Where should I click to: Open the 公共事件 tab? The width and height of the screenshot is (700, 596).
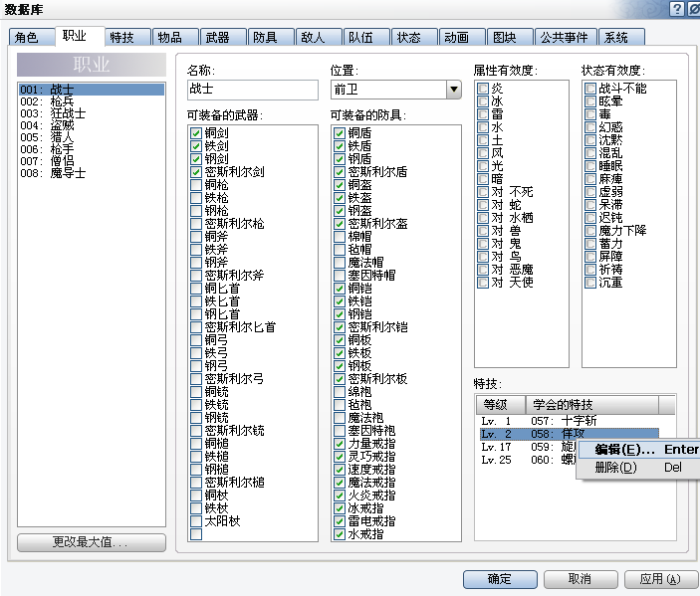pyautogui.click(x=566, y=37)
